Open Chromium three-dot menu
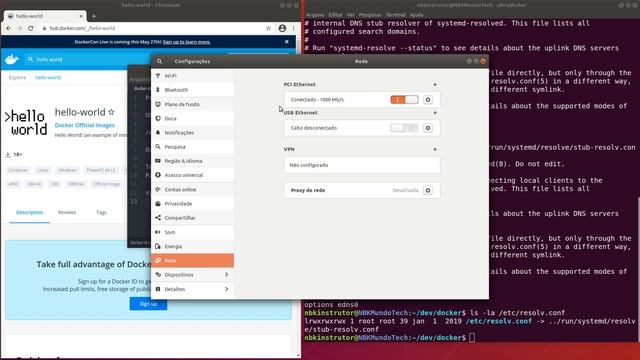 (293, 28)
